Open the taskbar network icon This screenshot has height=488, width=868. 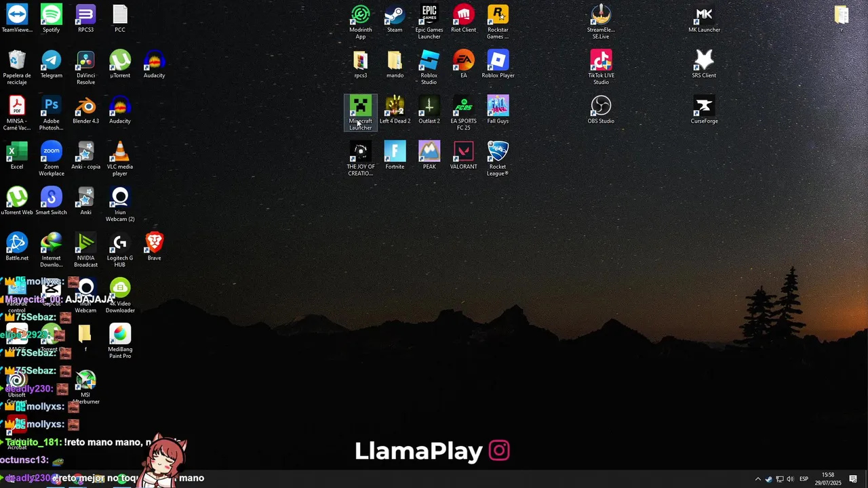pyautogui.click(x=779, y=479)
